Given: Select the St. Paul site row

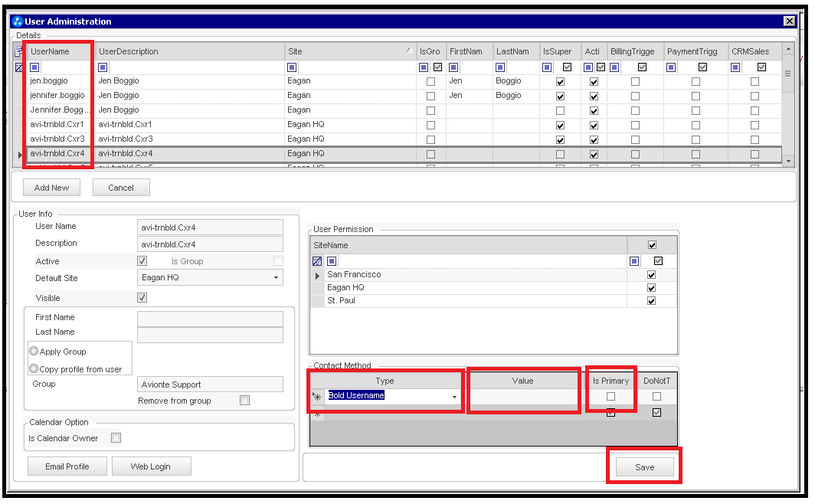Looking at the screenshot, I should coord(494,301).
